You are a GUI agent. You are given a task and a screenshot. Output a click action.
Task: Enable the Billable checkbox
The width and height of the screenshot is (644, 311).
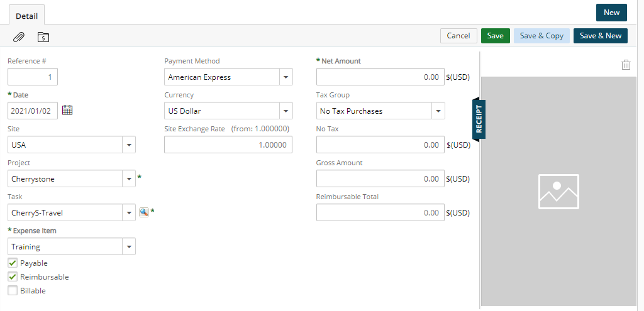tap(13, 290)
